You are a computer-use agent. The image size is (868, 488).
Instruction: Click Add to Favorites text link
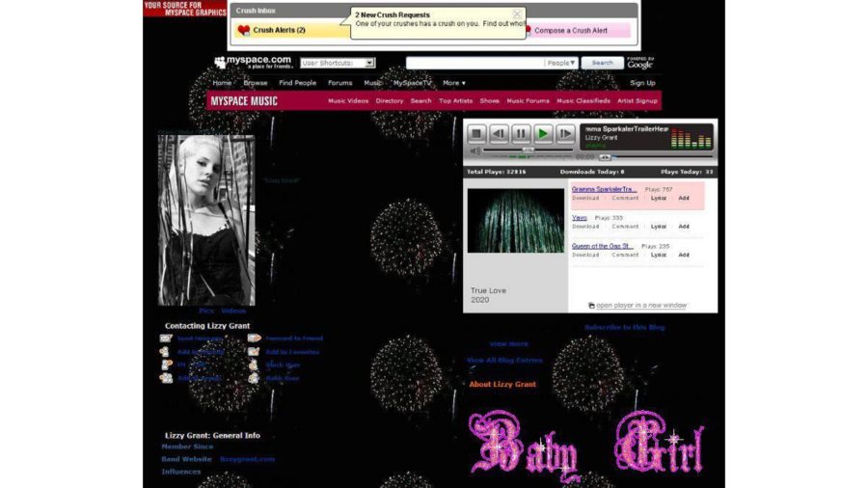(292, 352)
